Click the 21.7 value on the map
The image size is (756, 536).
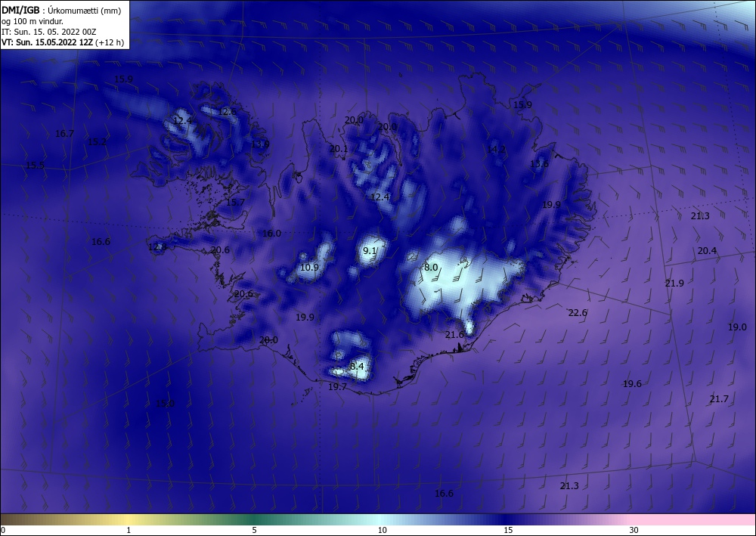coord(719,398)
